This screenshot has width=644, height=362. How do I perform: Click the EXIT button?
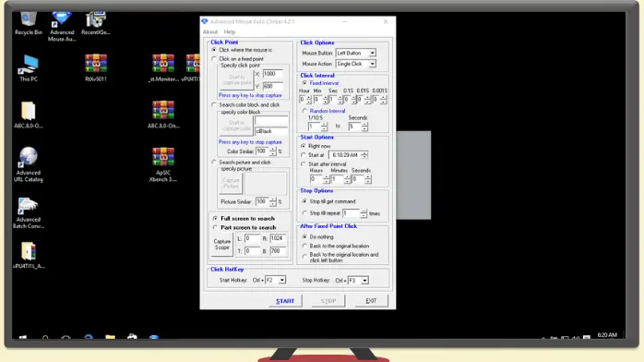pos(371,301)
